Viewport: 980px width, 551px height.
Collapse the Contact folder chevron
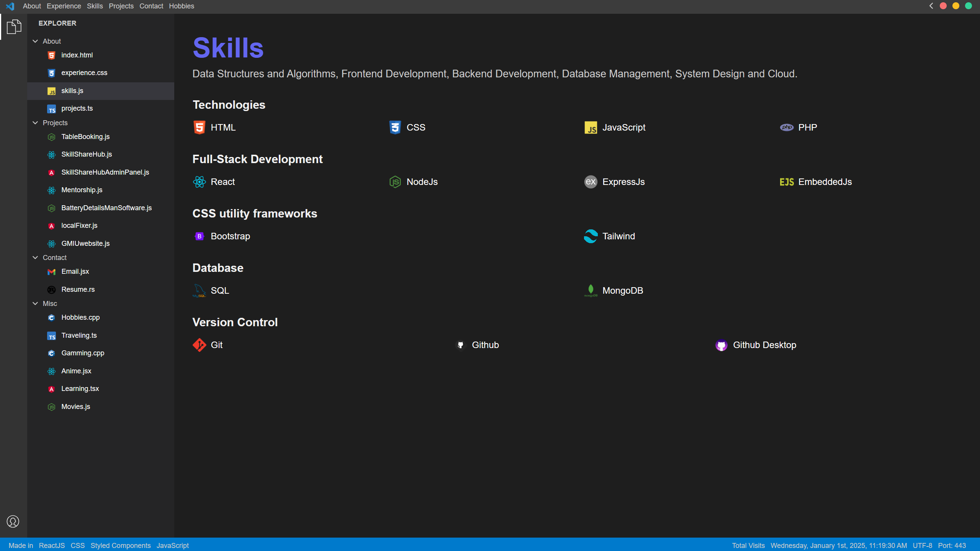click(x=35, y=257)
